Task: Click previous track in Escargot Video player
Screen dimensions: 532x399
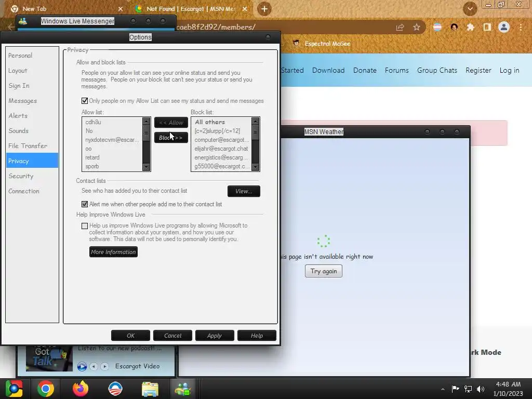Action: point(94,366)
